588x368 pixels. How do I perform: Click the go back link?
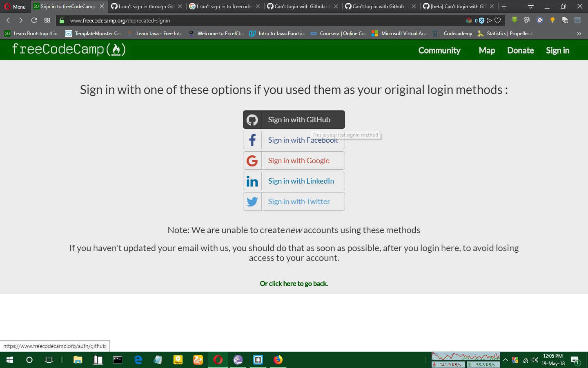294,283
